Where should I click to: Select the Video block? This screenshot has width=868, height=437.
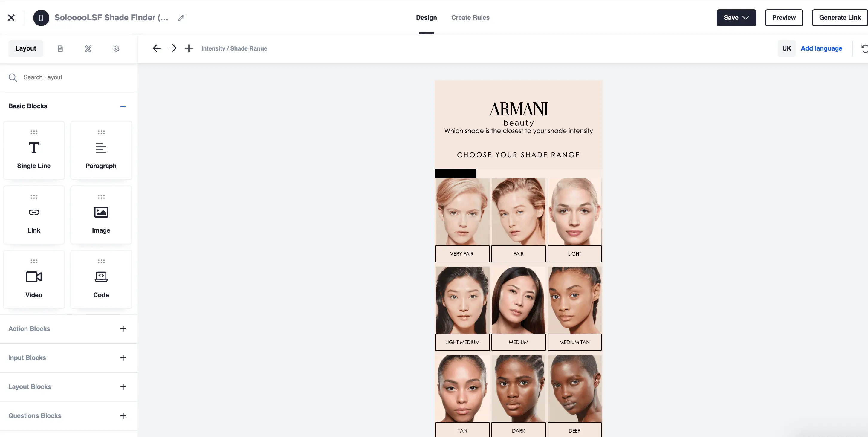point(34,279)
